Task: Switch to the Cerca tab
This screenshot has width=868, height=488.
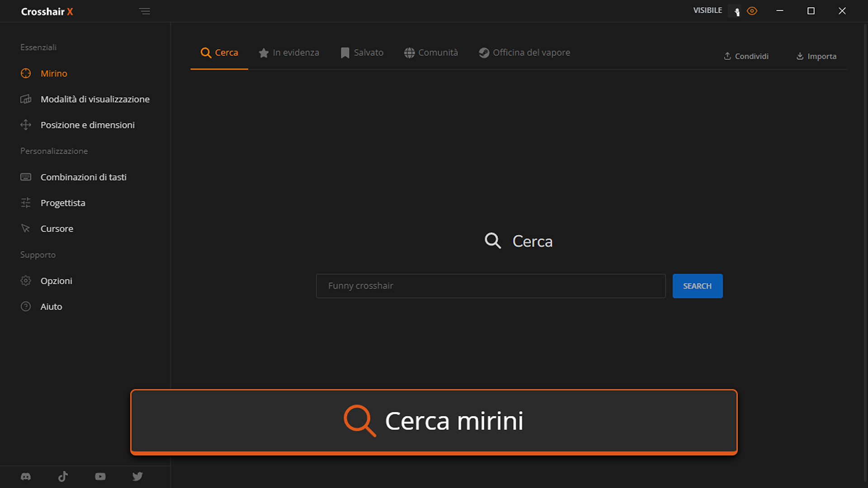Action: pos(219,53)
